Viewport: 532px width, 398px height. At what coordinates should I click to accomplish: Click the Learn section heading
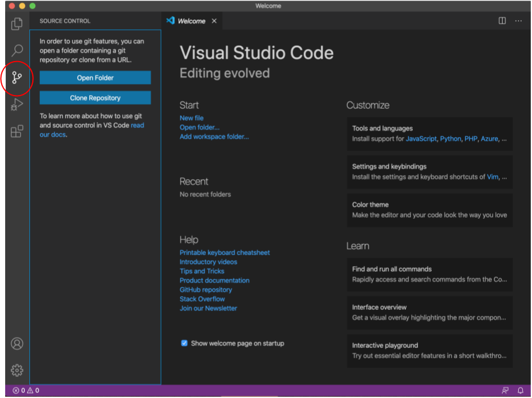point(358,247)
